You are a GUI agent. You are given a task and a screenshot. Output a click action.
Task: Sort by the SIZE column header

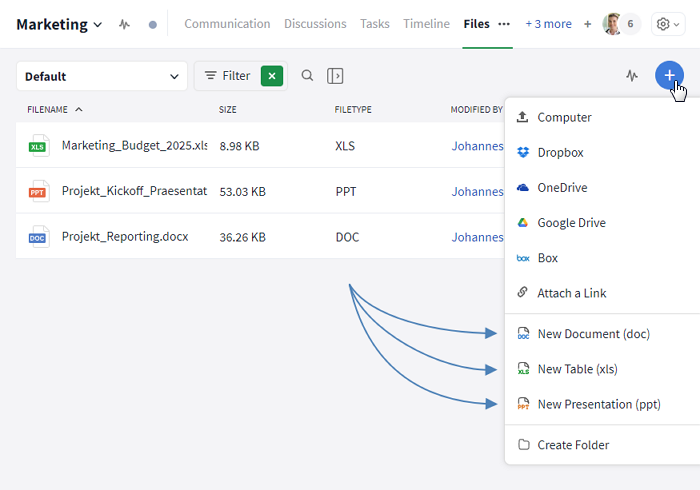pos(228,110)
